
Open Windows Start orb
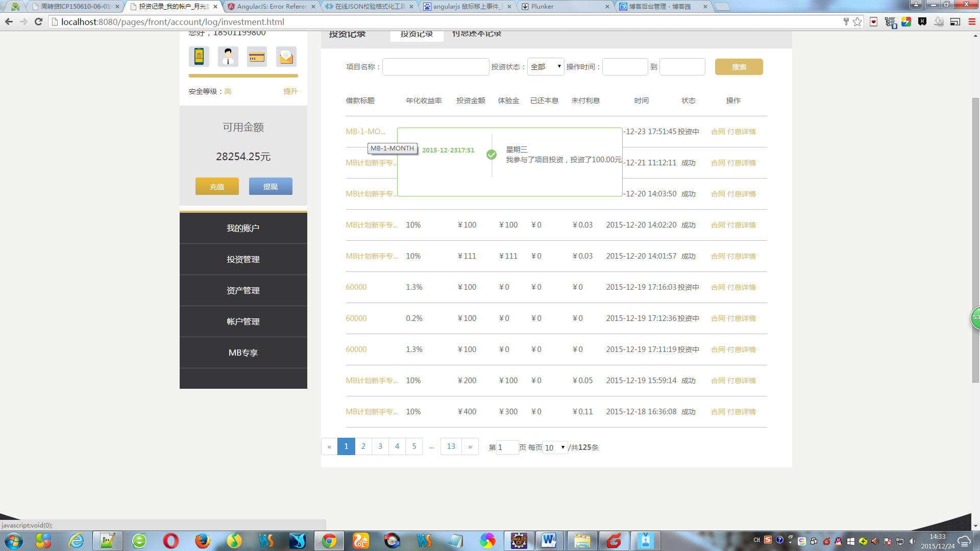14,541
